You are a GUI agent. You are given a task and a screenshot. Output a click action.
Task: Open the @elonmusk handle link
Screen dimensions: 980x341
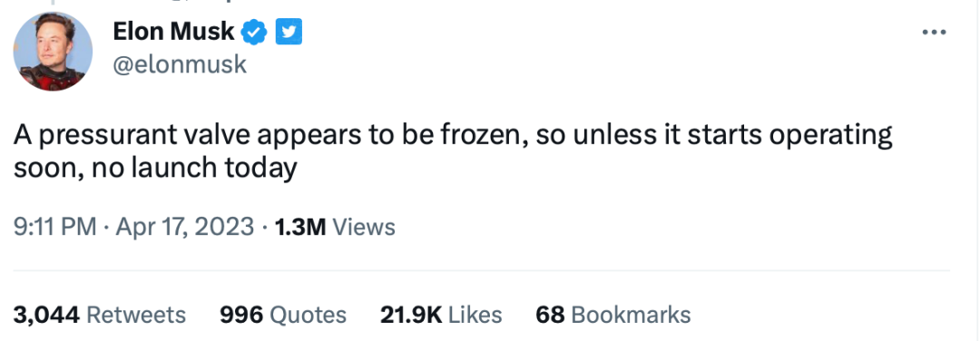pyautogui.click(x=180, y=64)
